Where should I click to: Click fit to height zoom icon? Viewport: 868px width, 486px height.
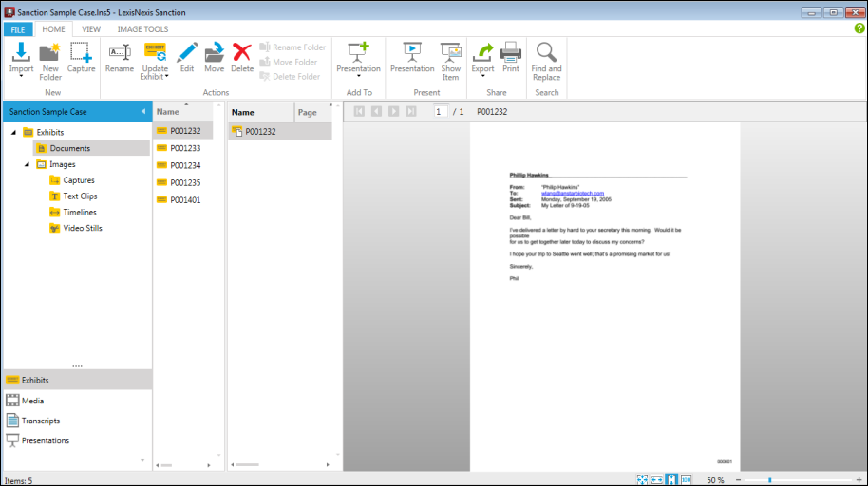pyautogui.click(x=671, y=480)
